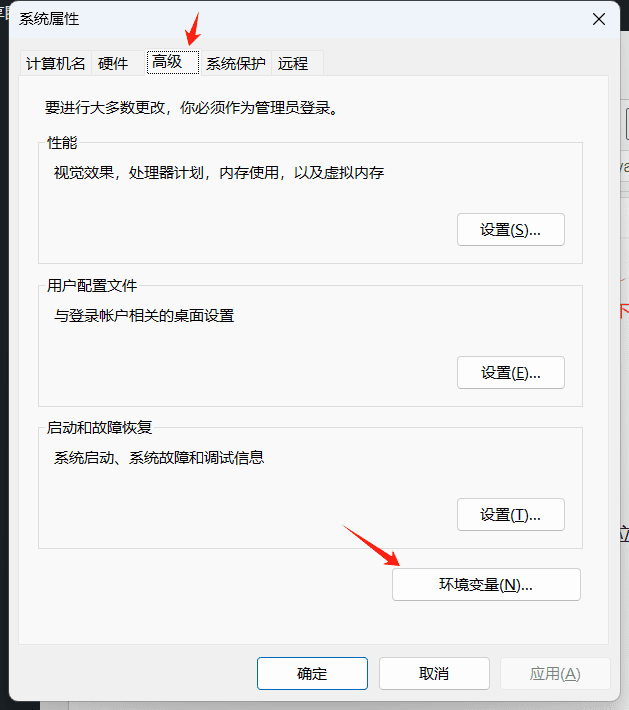Click text 系统启动、系统故障和调试信息
The width and height of the screenshot is (629, 710).
click(x=159, y=457)
